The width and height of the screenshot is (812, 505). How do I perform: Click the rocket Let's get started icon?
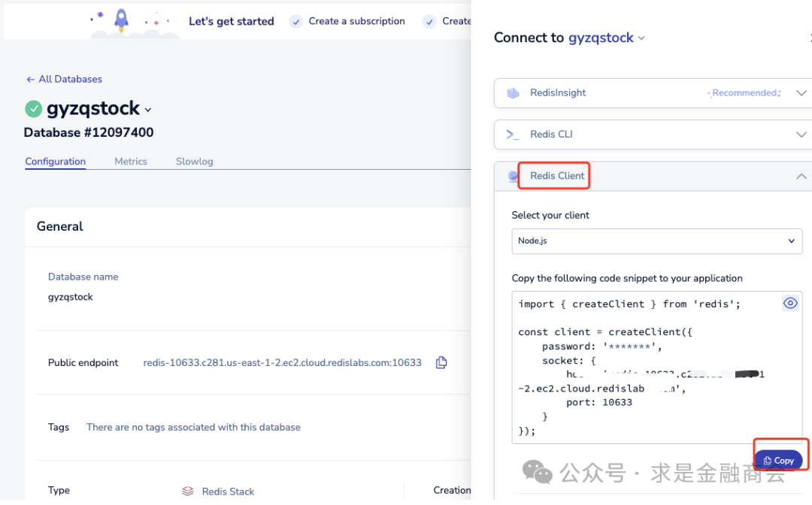[x=121, y=20]
